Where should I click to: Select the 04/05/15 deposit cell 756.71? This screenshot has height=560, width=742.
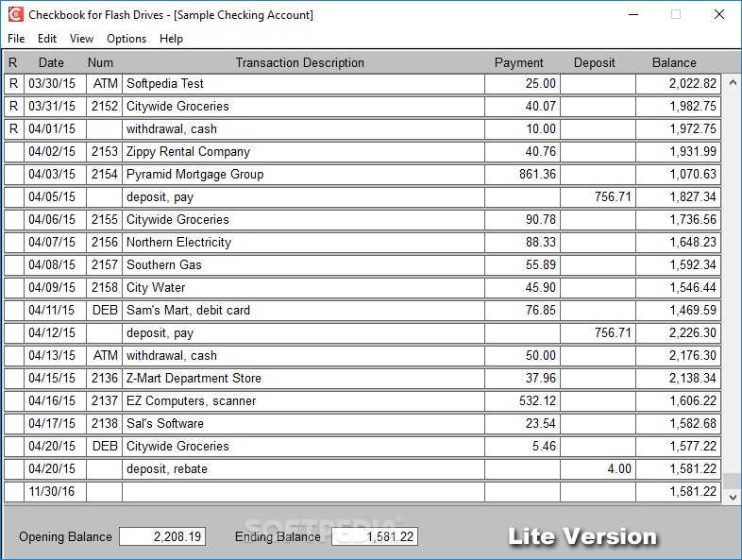coord(599,197)
